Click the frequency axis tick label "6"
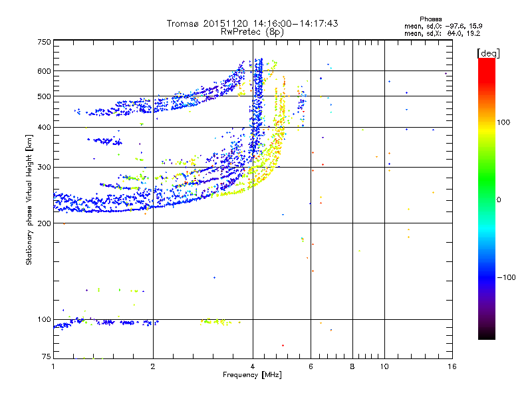Screen dimensions: 532x399 pyautogui.click(x=311, y=366)
